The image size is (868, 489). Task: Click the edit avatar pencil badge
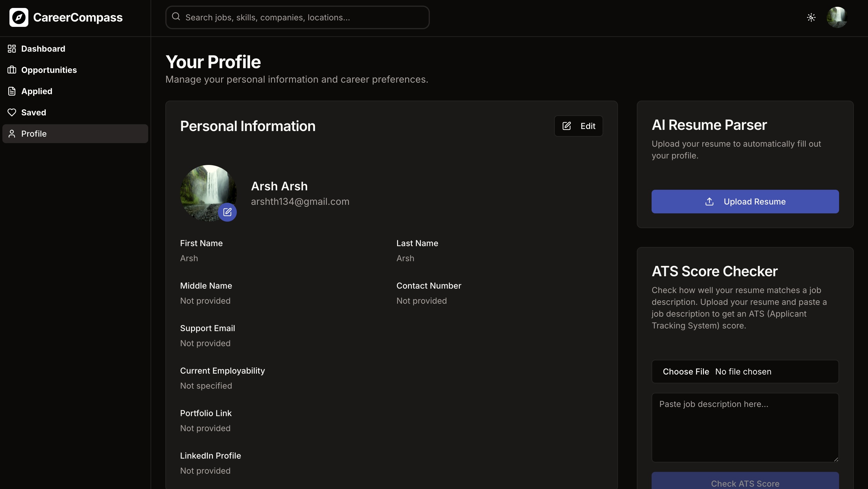(x=227, y=212)
